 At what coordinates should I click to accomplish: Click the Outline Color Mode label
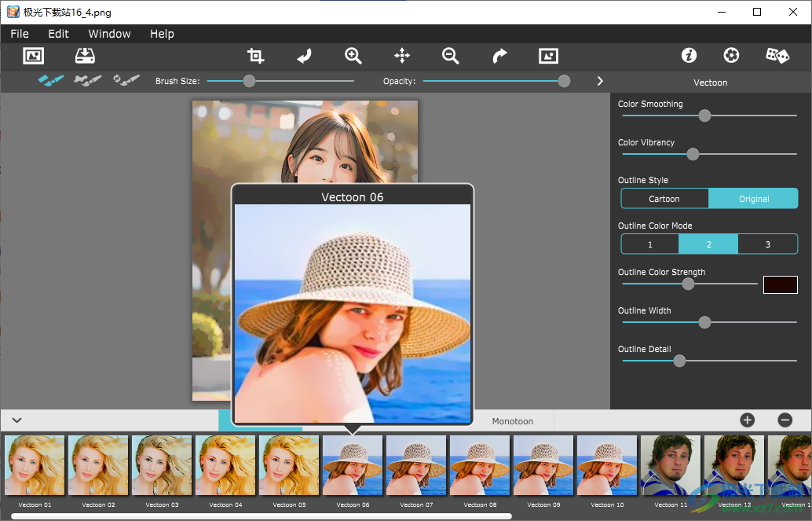655,226
